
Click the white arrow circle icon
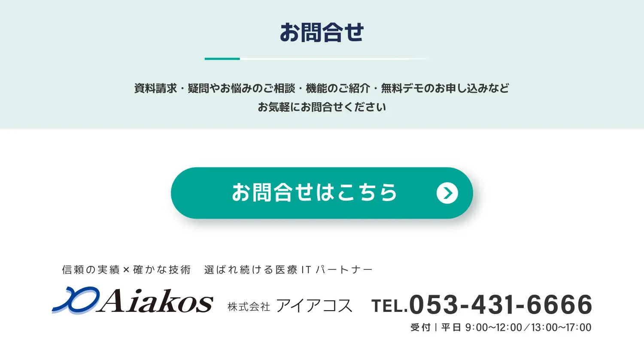point(447,193)
